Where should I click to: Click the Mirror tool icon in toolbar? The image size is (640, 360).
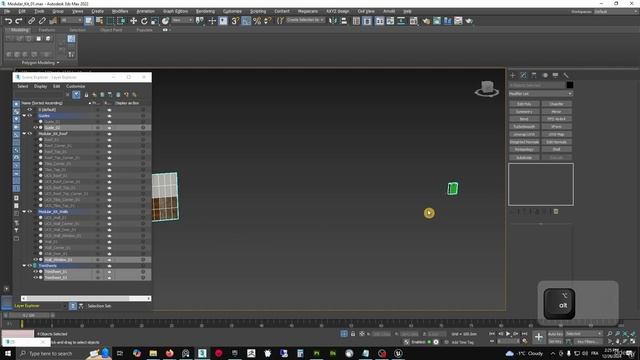pyautogui.click(x=333, y=21)
